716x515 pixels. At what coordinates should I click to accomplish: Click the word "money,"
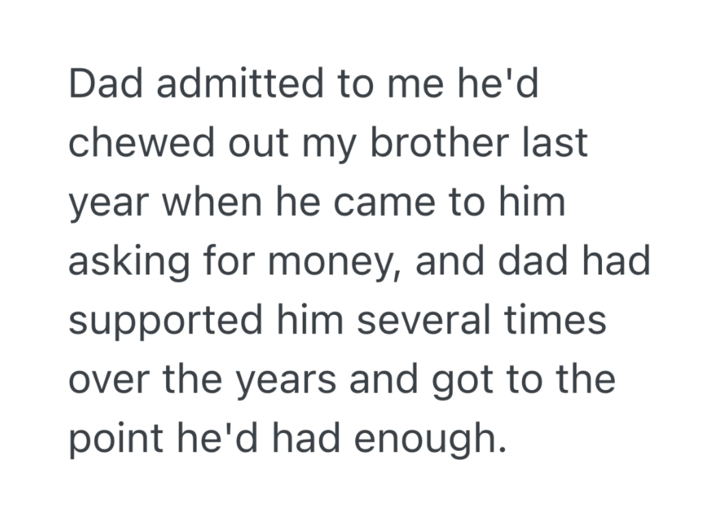[343, 262]
